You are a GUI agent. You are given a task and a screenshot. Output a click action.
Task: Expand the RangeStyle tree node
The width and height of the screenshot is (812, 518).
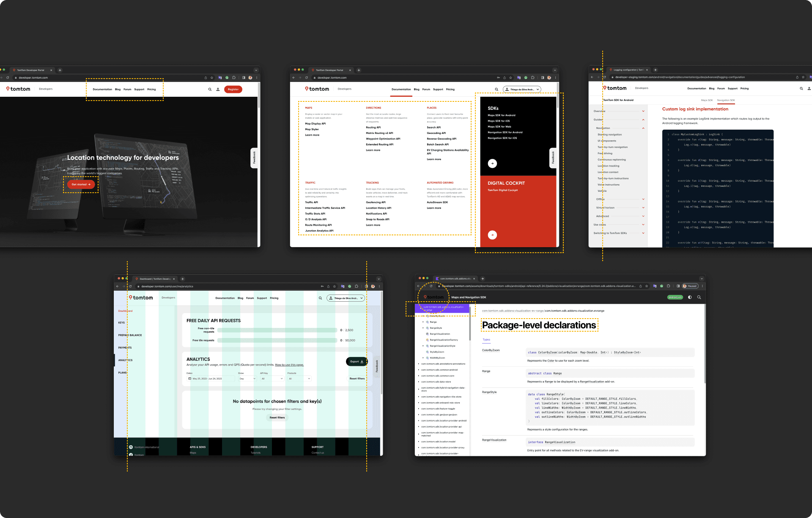(x=423, y=328)
